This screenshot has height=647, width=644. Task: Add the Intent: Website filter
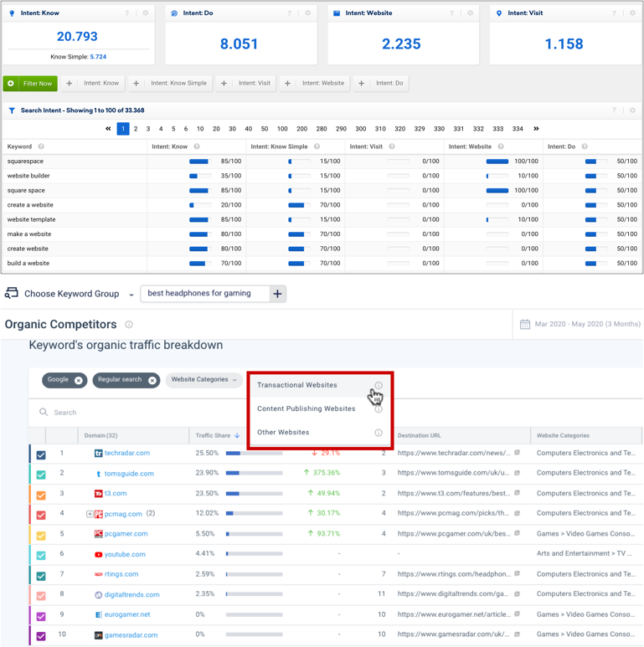[x=315, y=84]
